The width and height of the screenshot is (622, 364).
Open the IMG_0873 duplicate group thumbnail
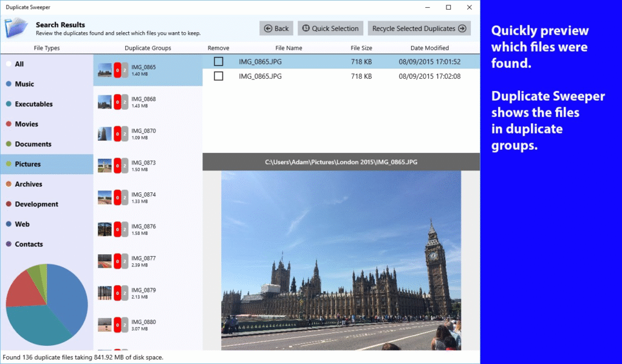coord(104,166)
